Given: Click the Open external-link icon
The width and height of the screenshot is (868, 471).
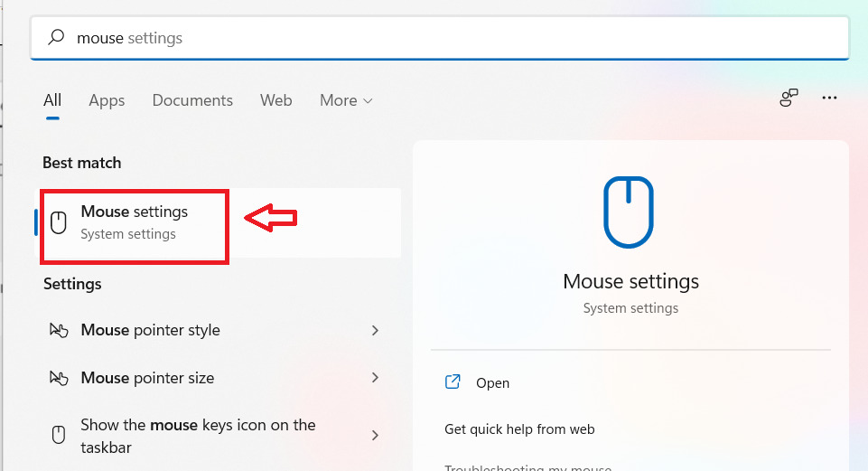Looking at the screenshot, I should point(453,382).
